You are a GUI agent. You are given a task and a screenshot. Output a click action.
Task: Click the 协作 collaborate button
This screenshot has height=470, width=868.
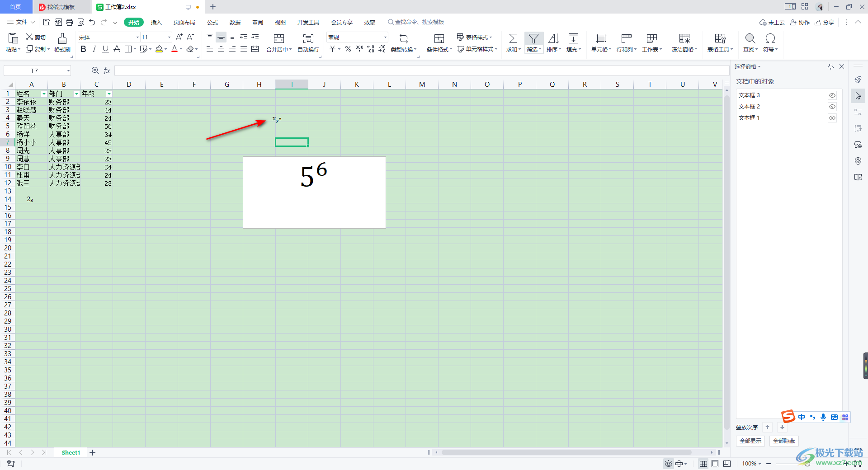click(x=800, y=22)
